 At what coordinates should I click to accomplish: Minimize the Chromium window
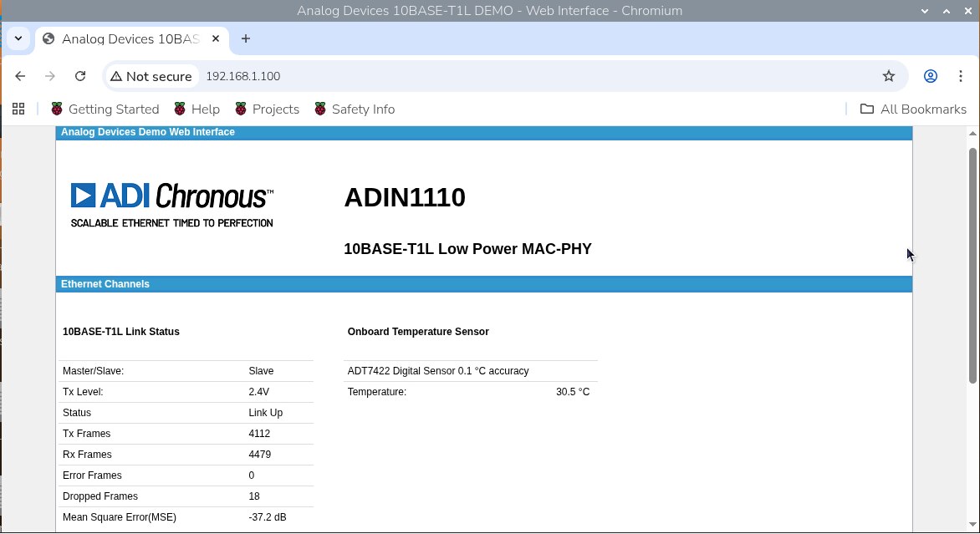pyautogui.click(x=925, y=11)
